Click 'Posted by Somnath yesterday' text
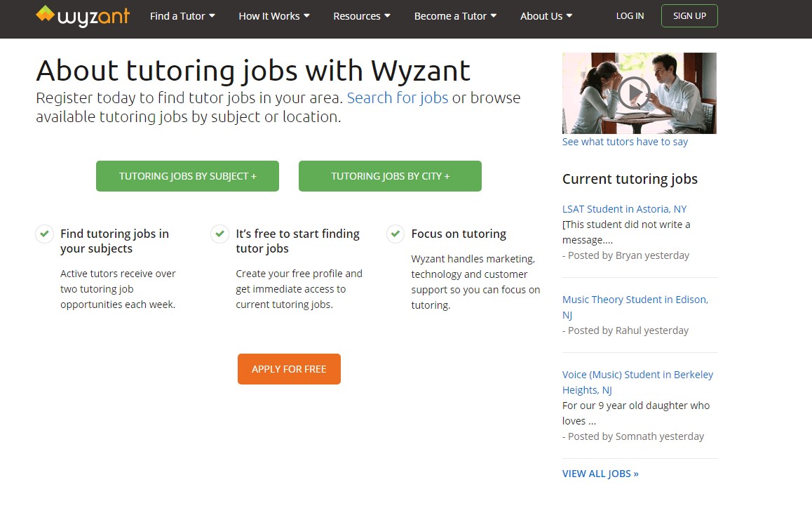The width and height of the screenshot is (812, 515). 632,436
